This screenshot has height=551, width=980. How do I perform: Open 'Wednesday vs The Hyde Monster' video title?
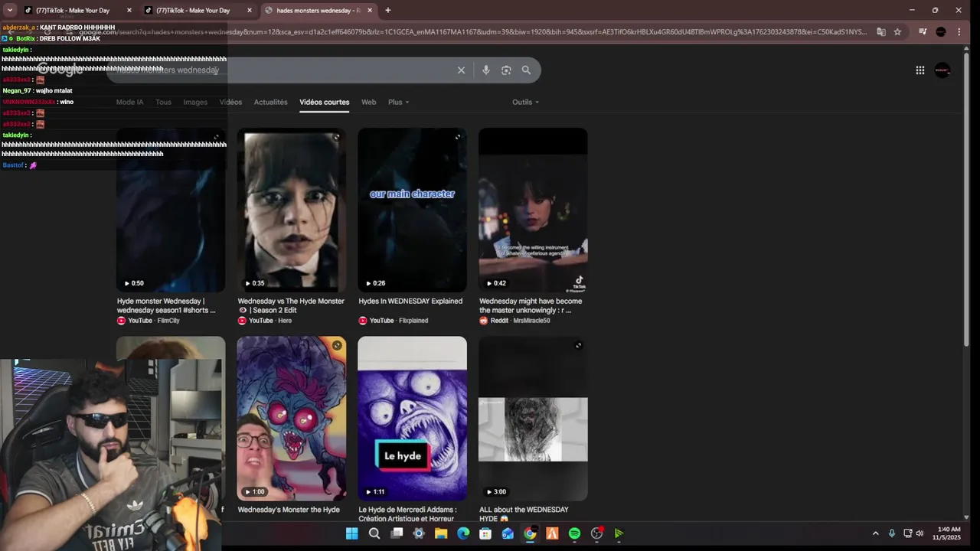click(291, 305)
